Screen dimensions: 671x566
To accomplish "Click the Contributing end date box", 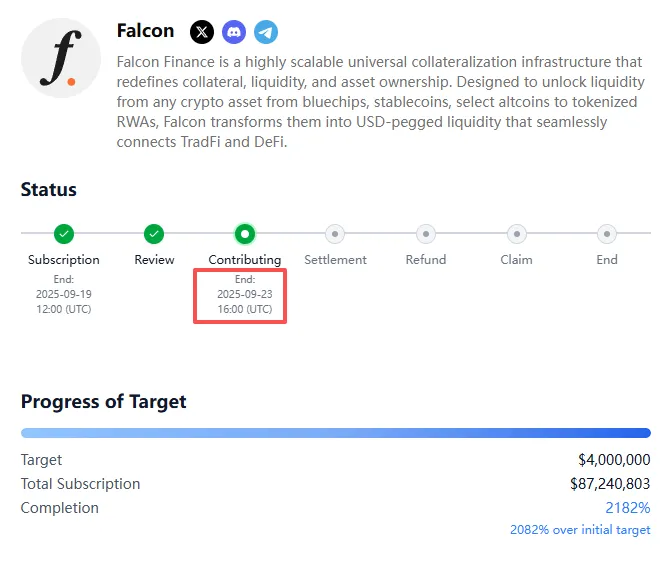I will tap(240, 296).
